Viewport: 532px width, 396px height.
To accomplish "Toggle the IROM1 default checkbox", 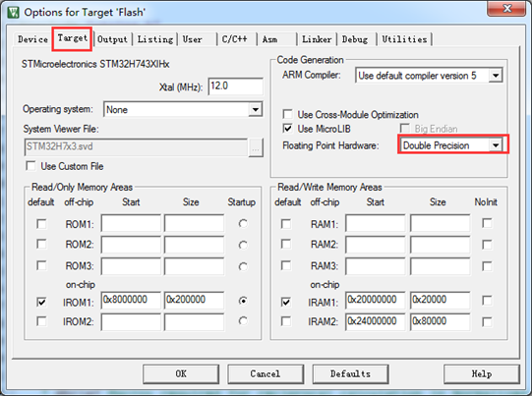I will click(x=41, y=302).
